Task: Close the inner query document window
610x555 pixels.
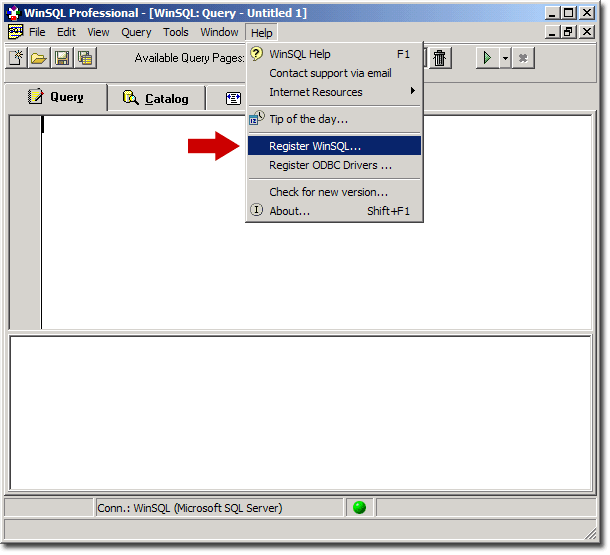Action: click(x=589, y=32)
